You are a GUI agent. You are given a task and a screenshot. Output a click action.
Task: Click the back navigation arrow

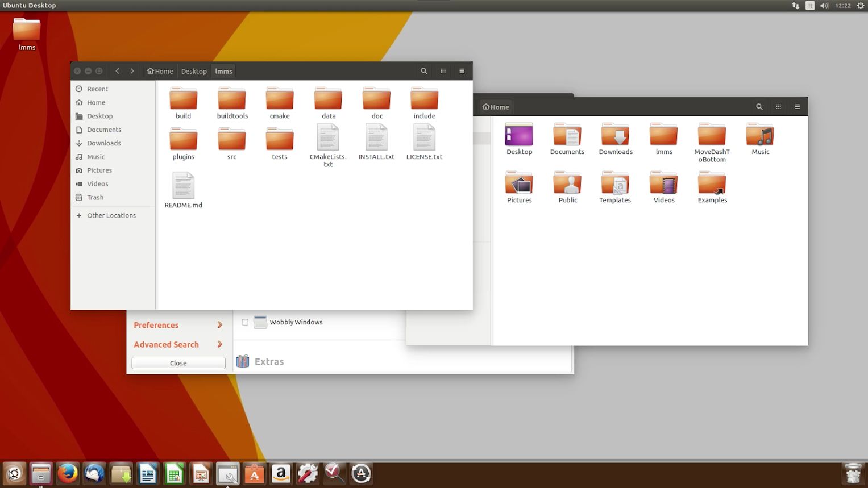click(x=117, y=70)
